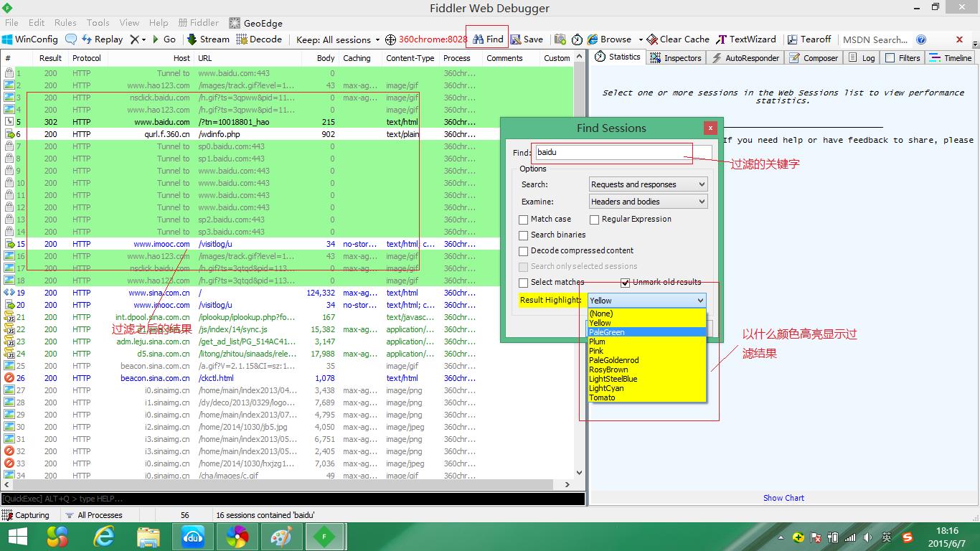Open the Keep: All sessions dropdown
Image resolution: width=980 pixels, height=551 pixels.
[338, 39]
